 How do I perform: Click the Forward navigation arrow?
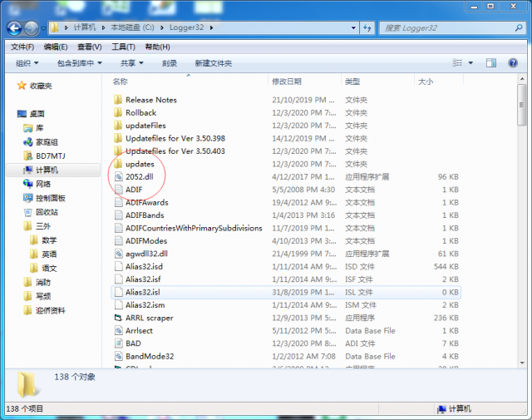pos(32,28)
